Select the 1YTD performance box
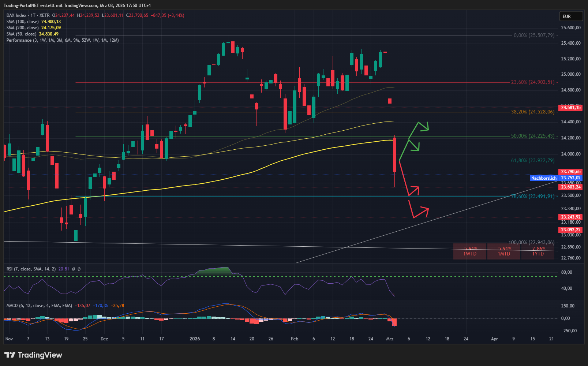The image size is (588, 366). pos(538,251)
